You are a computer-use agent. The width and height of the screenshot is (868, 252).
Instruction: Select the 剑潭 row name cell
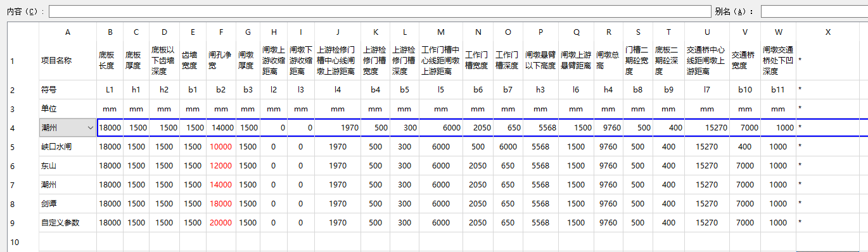68,204
